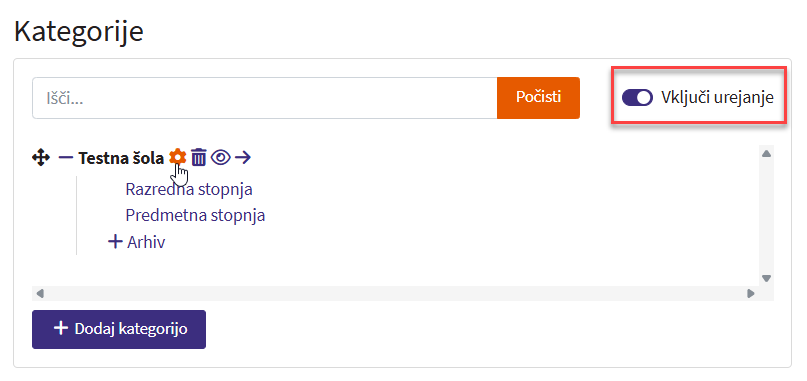Click the horizontal scrollbar right arrow
Image resolution: width=807 pixels, height=381 pixels.
click(x=751, y=293)
